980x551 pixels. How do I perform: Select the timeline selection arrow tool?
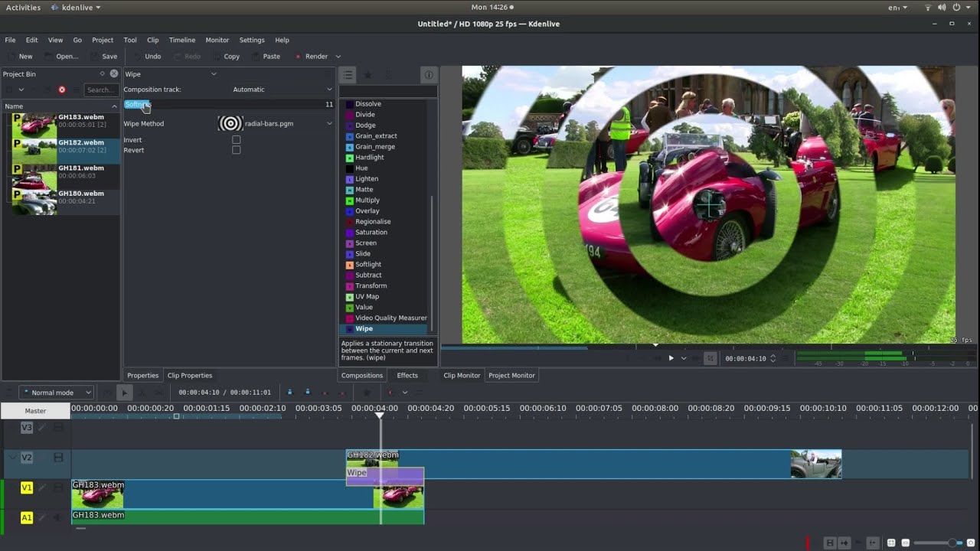(124, 393)
